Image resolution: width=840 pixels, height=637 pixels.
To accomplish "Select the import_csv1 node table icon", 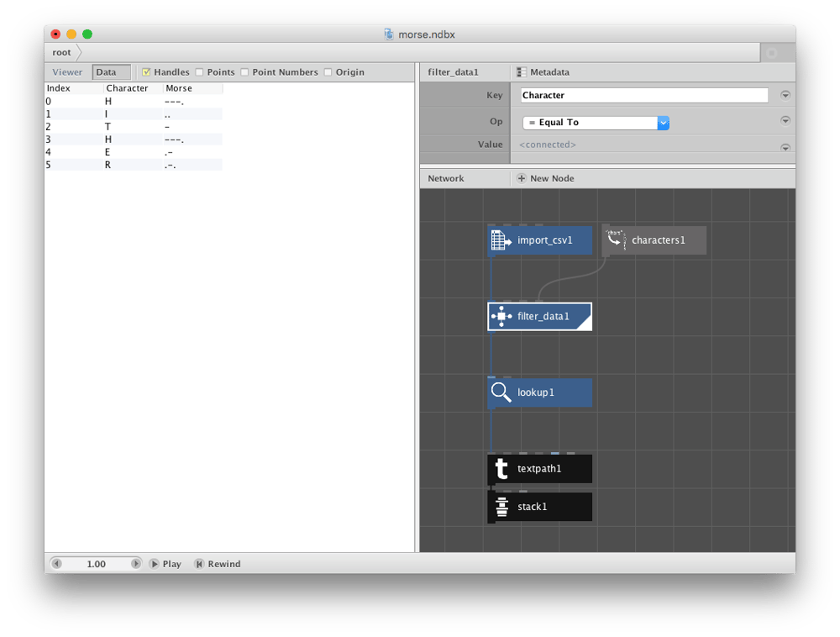I will pos(501,240).
